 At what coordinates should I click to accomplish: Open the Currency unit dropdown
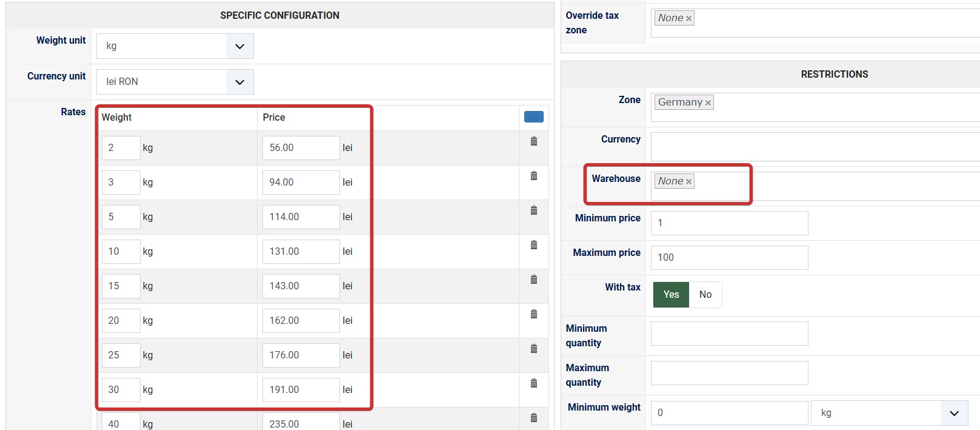tap(239, 82)
